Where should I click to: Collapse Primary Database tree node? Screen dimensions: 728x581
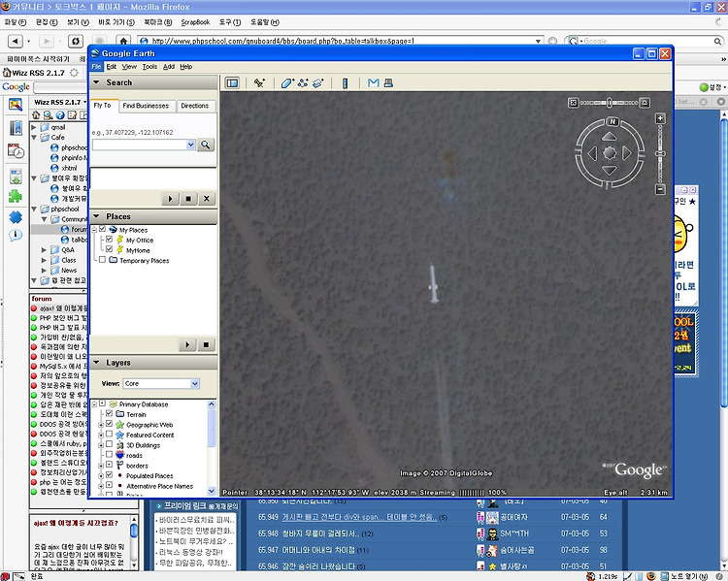tap(95, 404)
